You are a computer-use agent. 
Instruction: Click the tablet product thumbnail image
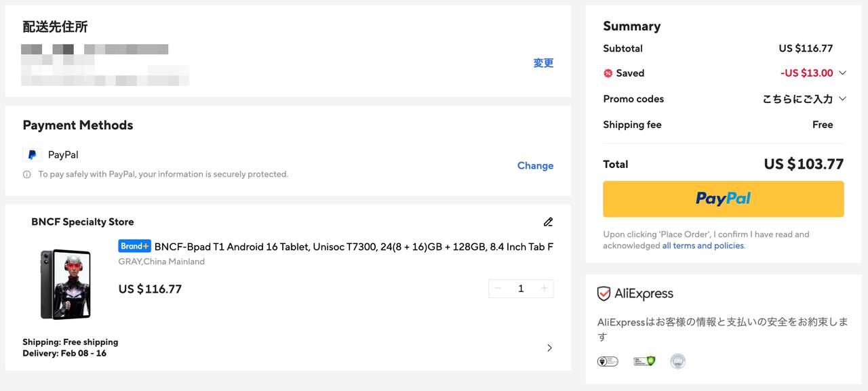(x=65, y=284)
